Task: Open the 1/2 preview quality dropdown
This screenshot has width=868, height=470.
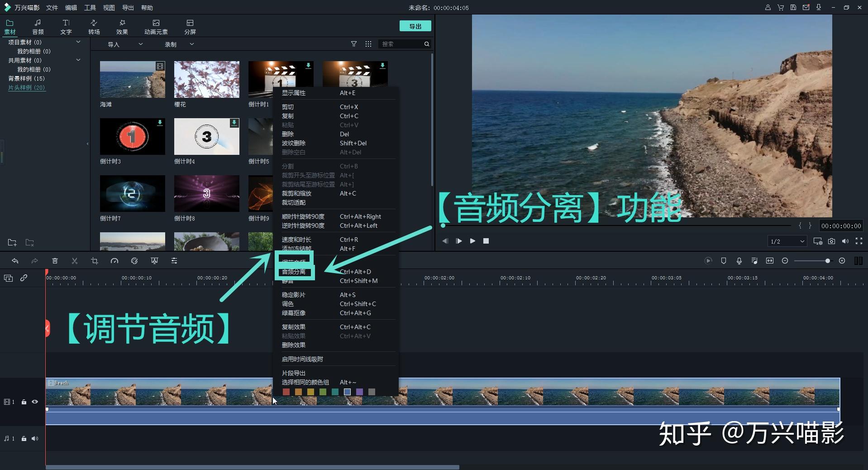Action: (x=787, y=241)
